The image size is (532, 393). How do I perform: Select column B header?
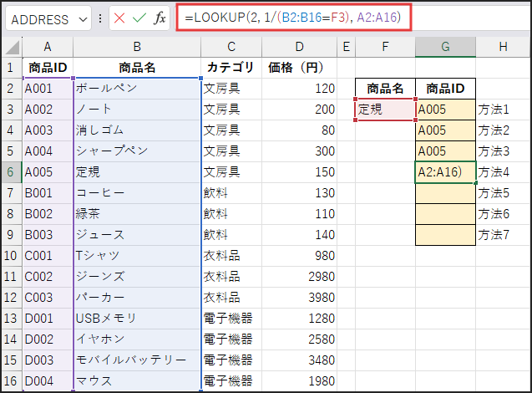pos(137,47)
